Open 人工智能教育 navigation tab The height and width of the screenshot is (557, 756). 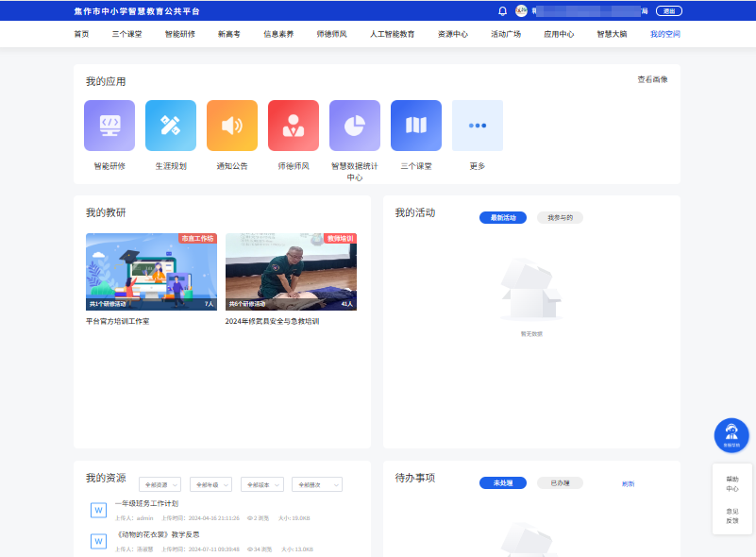pyautogui.click(x=392, y=34)
